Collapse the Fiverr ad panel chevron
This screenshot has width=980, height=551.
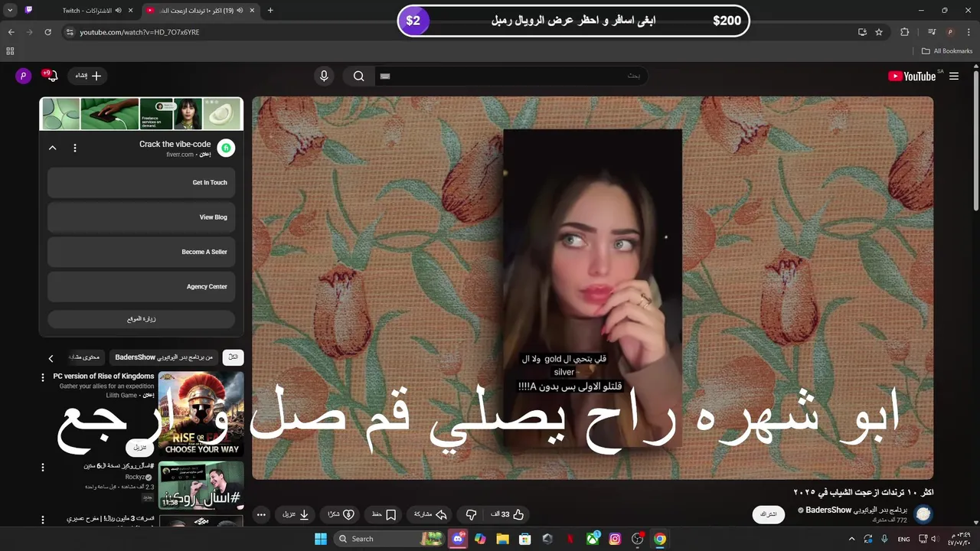point(52,148)
